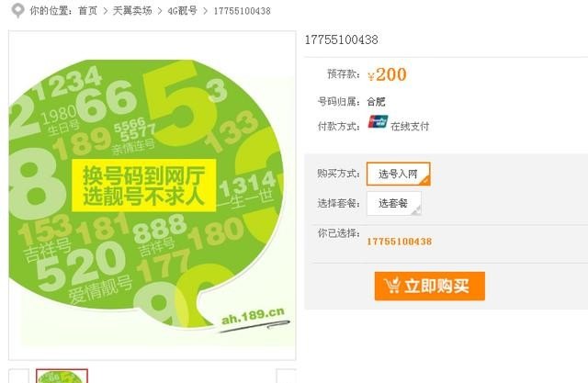Go to 首页 in the breadcrumb
Screen dimensions: 588x383
88,10
